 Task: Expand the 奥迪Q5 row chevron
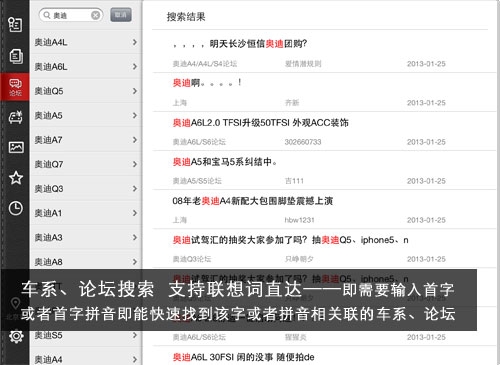tap(134, 91)
